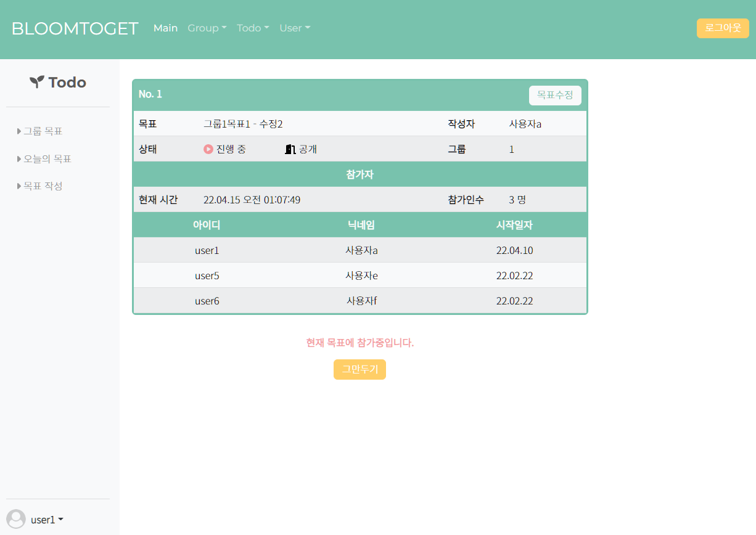Image resolution: width=756 pixels, height=535 pixels.
Task: Open the Group dropdown menu
Action: (207, 28)
